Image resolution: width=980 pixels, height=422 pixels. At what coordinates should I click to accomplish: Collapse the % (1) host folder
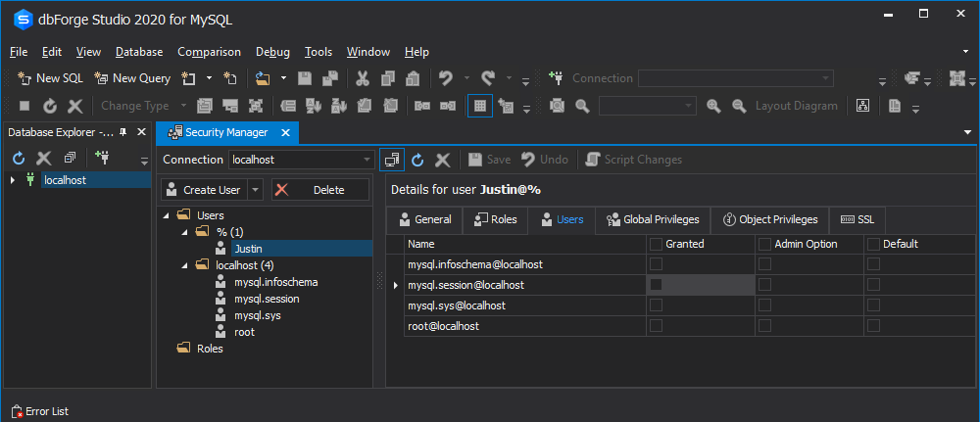[x=184, y=232]
